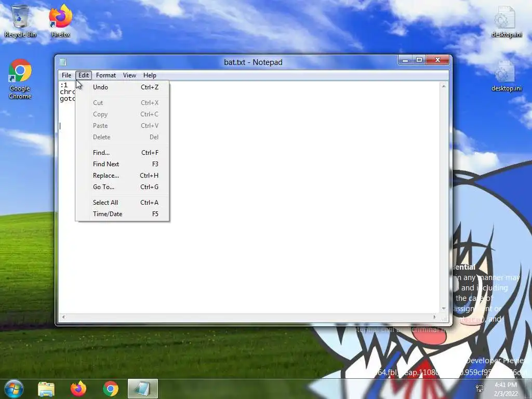
Task: Click the Notepad taskbar button
Action: [143, 389]
